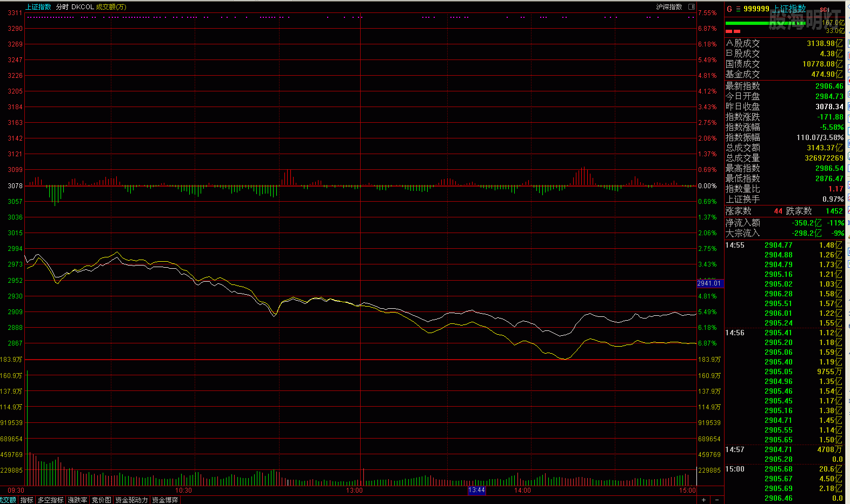Switch to 成交额 tab
850x504 pixels.
coord(8,500)
